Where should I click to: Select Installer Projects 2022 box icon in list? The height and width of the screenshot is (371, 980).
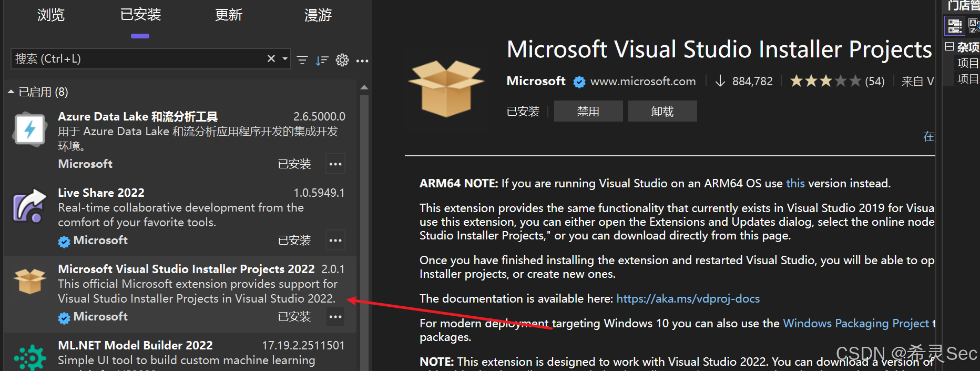29,281
